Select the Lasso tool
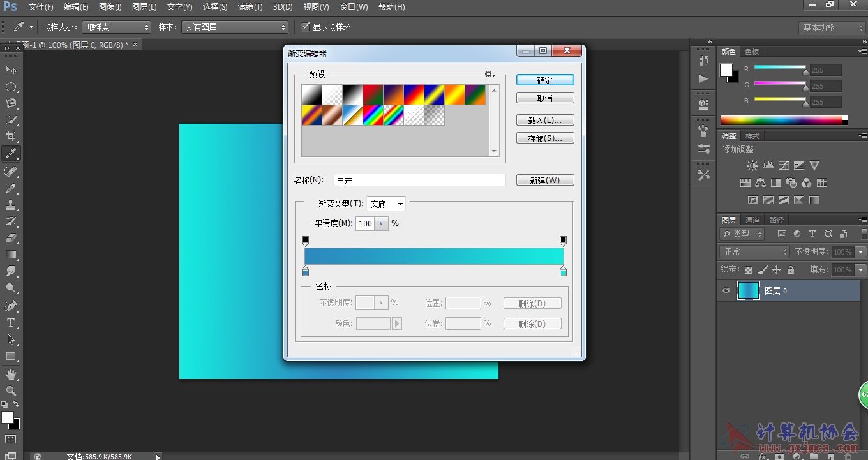This screenshot has height=460, width=868. [11, 103]
